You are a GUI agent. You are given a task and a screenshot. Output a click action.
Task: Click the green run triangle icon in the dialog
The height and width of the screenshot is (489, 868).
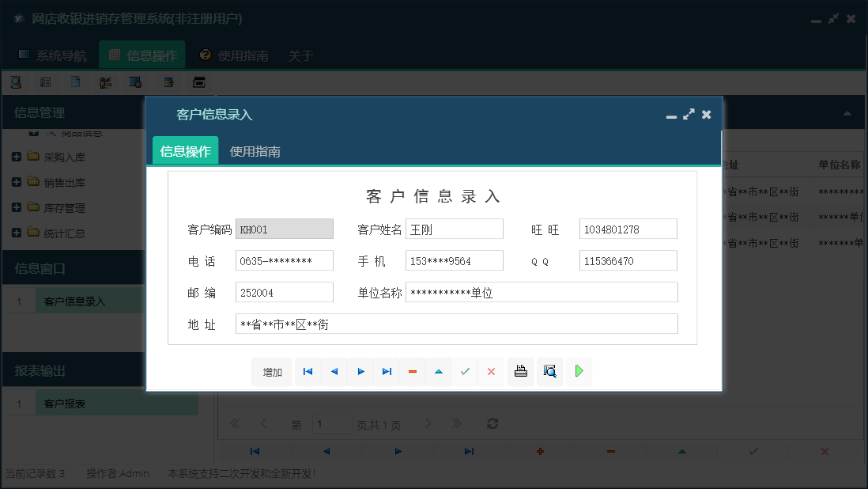[x=579, y=371]
